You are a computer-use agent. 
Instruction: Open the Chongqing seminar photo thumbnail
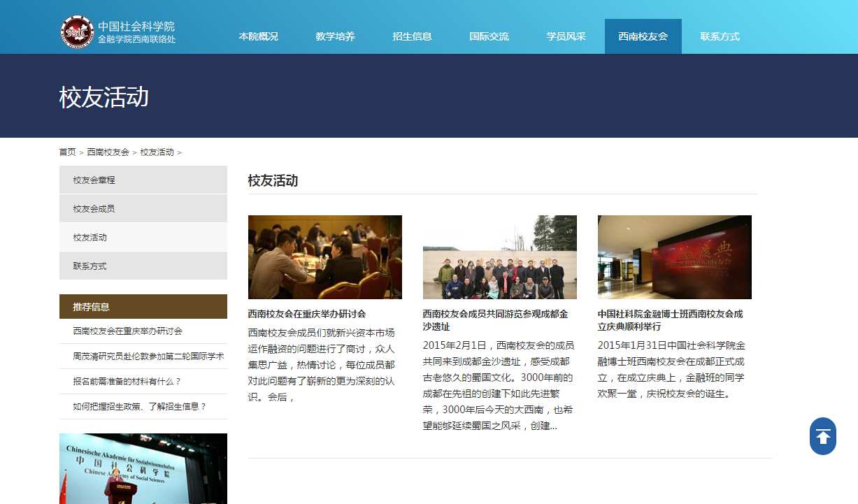tap(324, 257)
